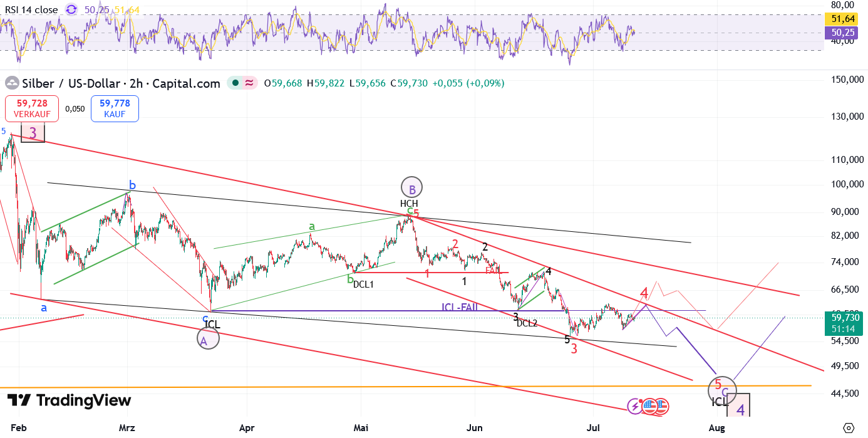
Task: Click the Mai time axis label
Action: 361,428
